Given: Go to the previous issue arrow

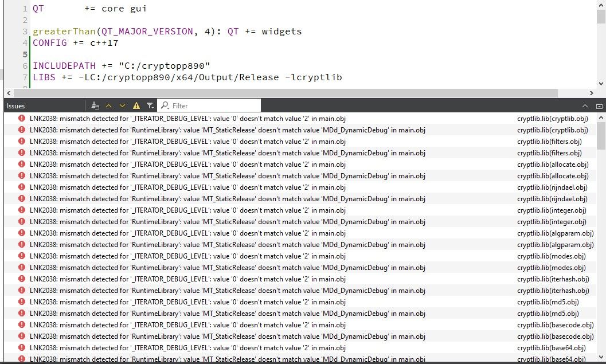Looking at the screenshot, I should (x=108, y=105).
